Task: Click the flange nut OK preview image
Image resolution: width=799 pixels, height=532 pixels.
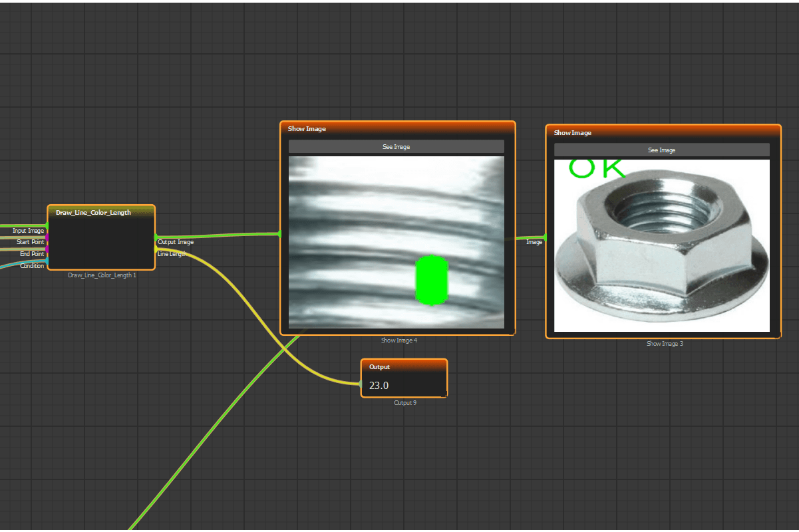Action: point(662,246)
